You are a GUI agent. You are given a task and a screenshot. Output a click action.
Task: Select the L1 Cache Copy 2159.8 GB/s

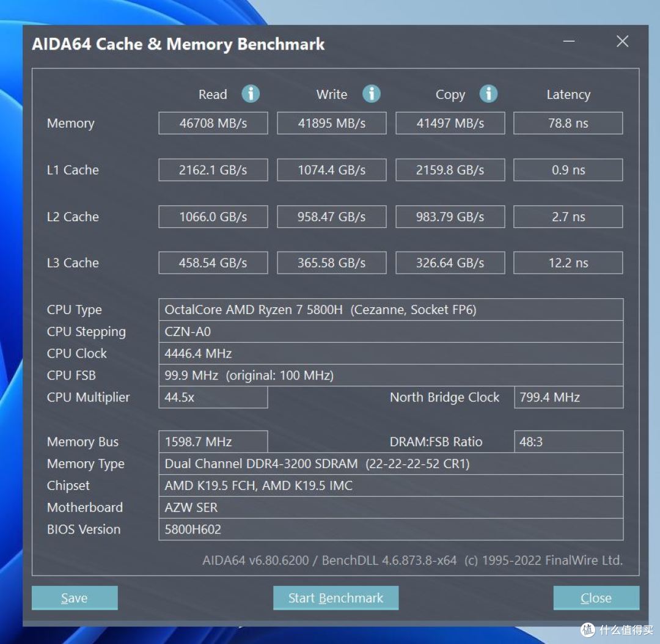tap(450, 170)
